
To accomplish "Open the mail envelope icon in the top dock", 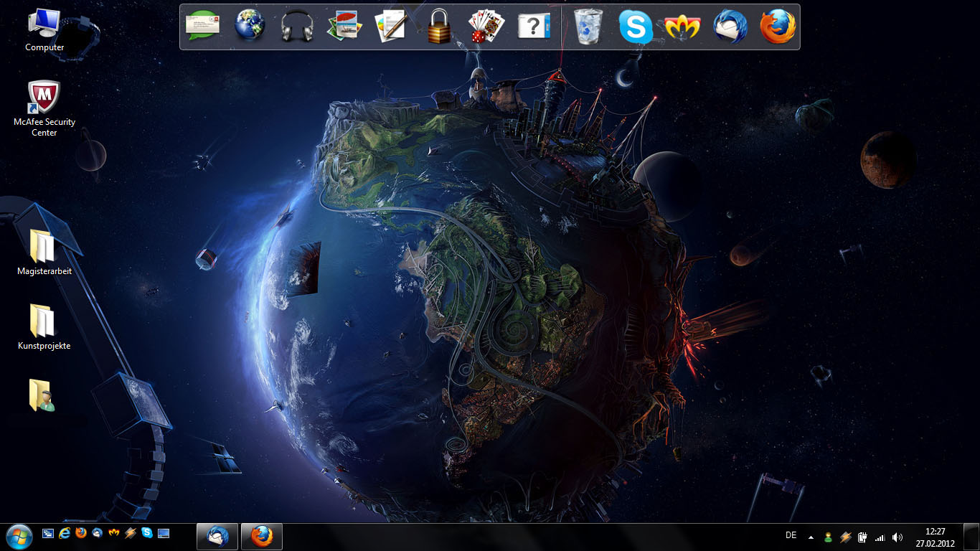I will [202, 26].
